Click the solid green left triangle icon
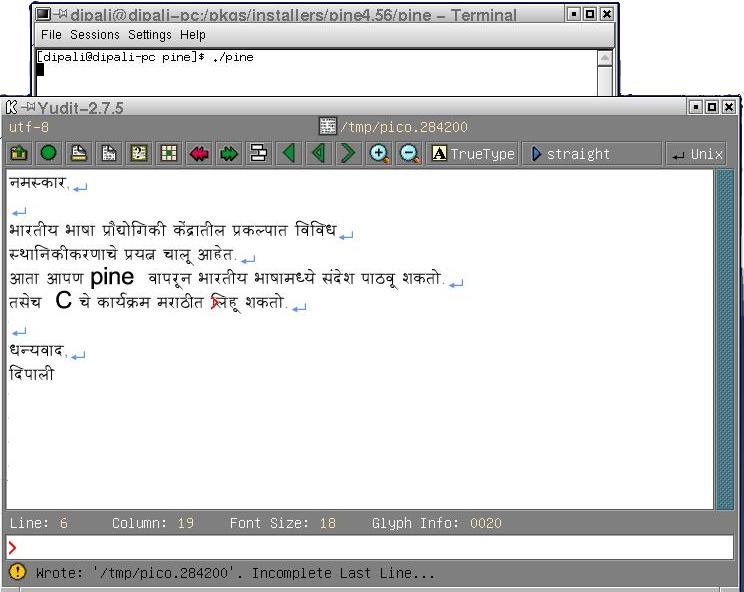The image size is (744, 592). point(289,153)
